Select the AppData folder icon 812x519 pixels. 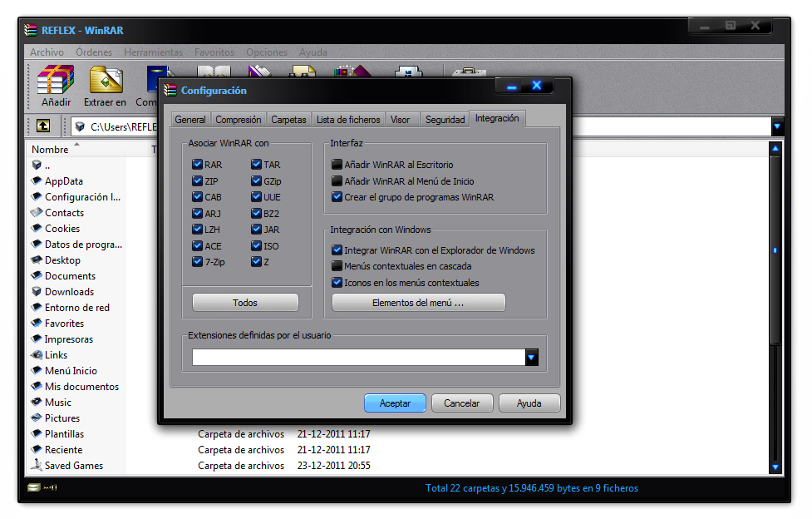point(37,180)
